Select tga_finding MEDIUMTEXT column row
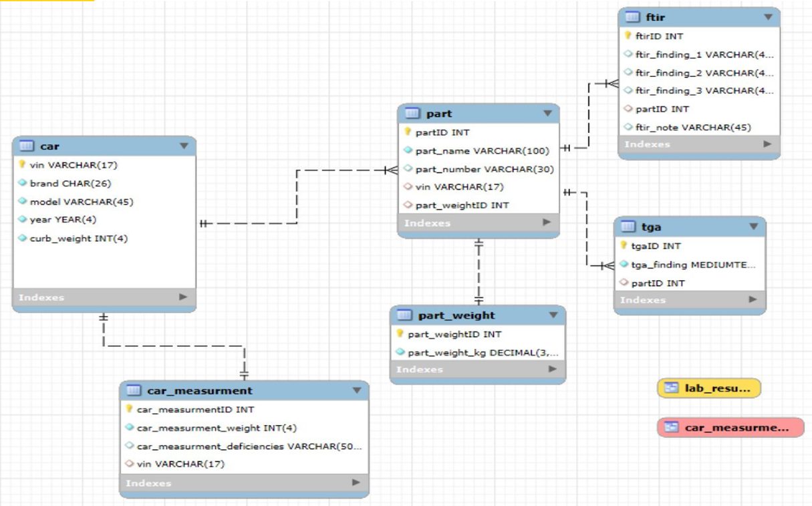The width and height of the screenshot is (812, 506). tap(692, 265)
